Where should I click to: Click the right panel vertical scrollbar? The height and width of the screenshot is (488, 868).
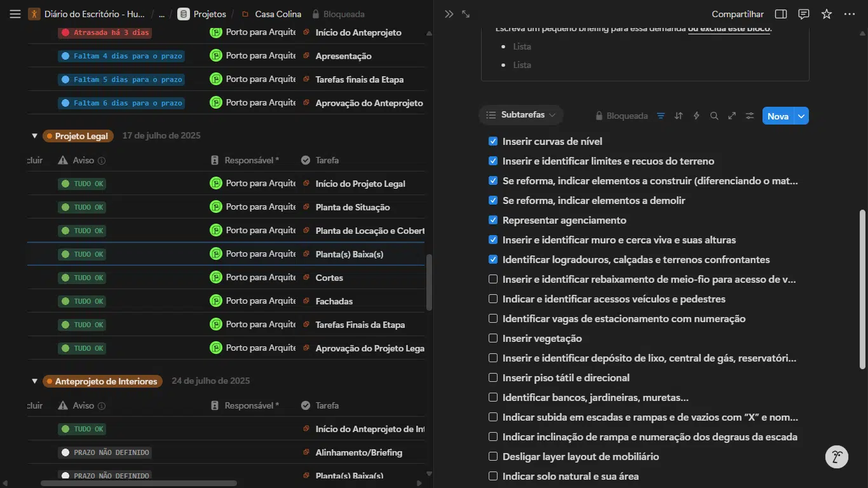tap(862, 289)
